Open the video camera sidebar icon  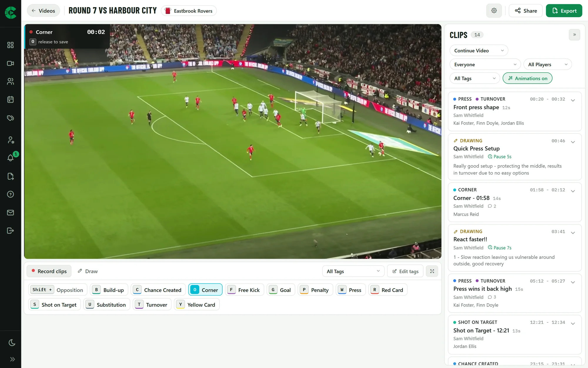point(10,63)
